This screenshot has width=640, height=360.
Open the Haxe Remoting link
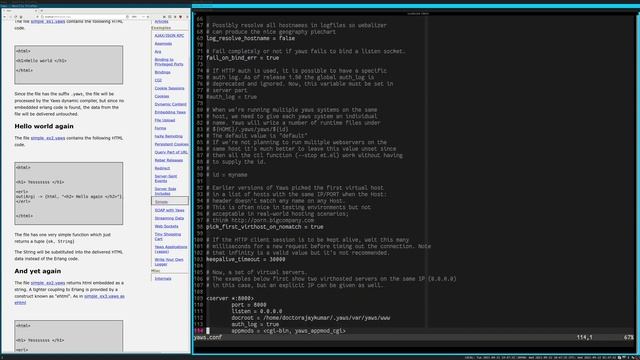(169, 136)
